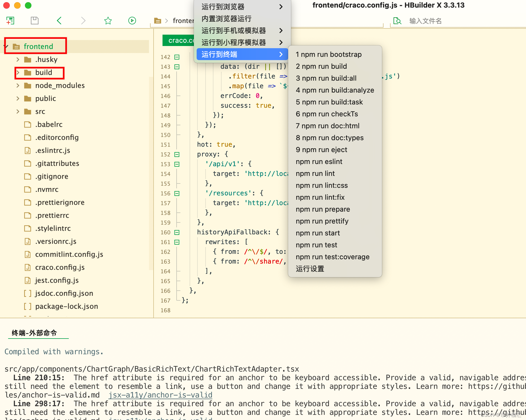Screen dimensions: 526x420
Task: Click the bookmark star icon
Action: 108,21
